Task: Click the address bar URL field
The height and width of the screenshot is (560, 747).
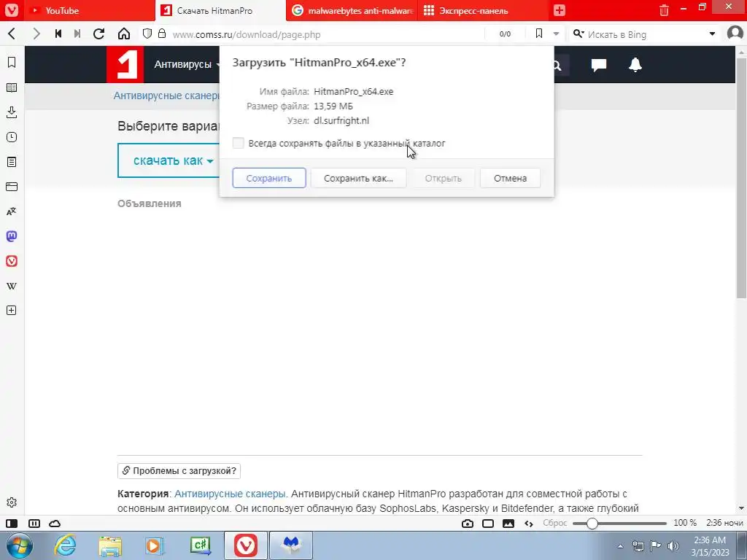Action: (326, 34)
